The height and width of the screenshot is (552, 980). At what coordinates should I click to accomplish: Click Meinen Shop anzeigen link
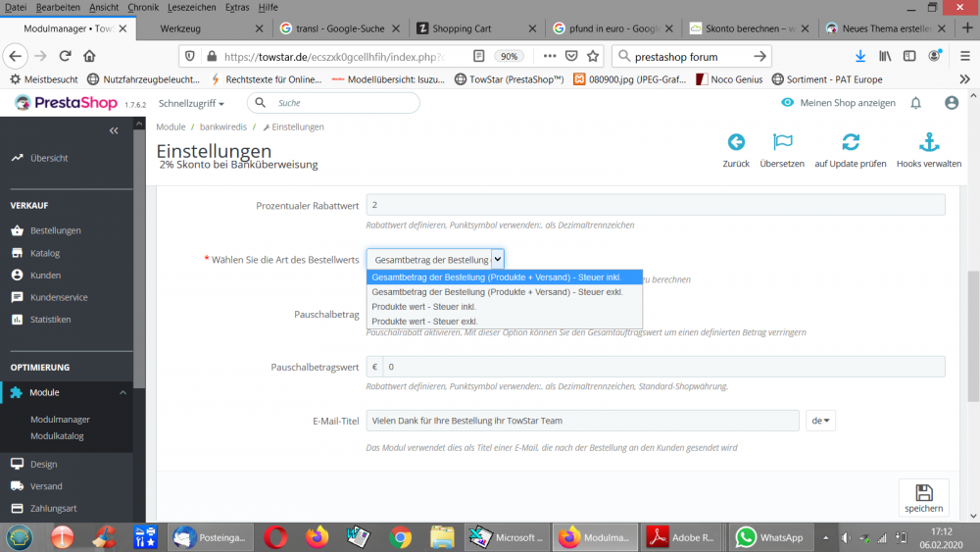coord(838,103)
